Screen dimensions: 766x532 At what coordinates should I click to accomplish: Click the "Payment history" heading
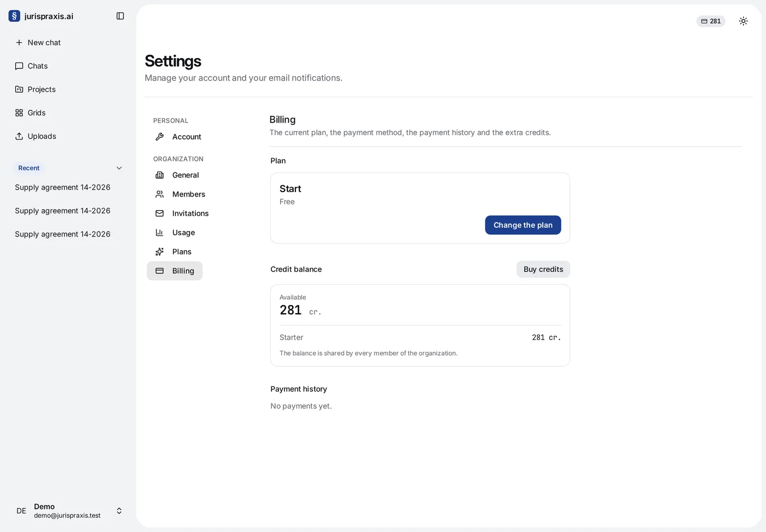pos(299,389)
